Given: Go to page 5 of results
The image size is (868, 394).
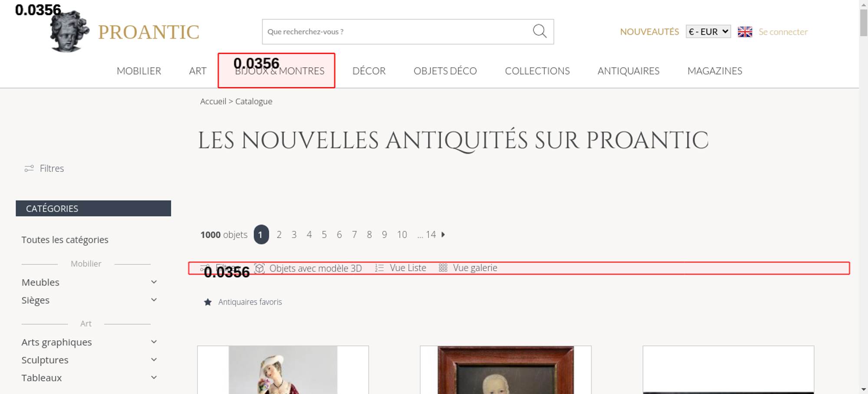Looking at the screenshot, I should tap(324, 235).
